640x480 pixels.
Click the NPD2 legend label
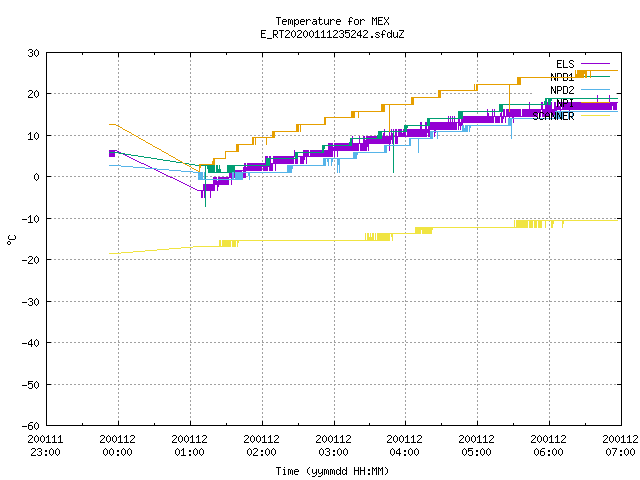click(562, 90)
